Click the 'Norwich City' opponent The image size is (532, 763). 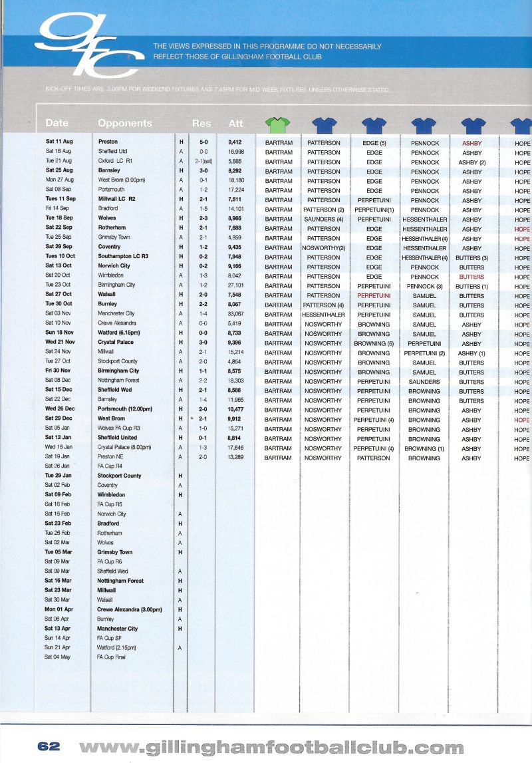pyautogui.click(x=114, y=265)
